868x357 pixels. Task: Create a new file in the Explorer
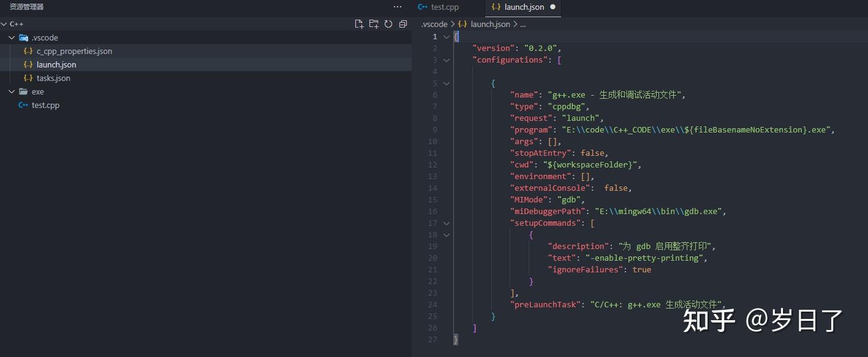[x=358, y=23]
